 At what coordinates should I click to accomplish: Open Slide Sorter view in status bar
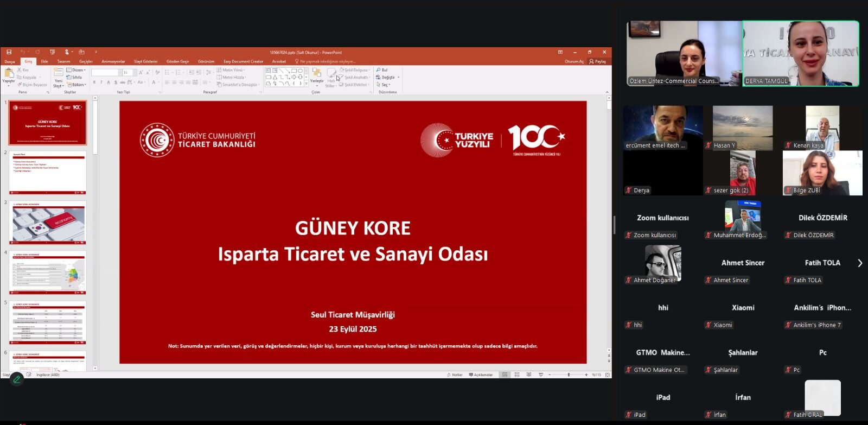[517, 375]
